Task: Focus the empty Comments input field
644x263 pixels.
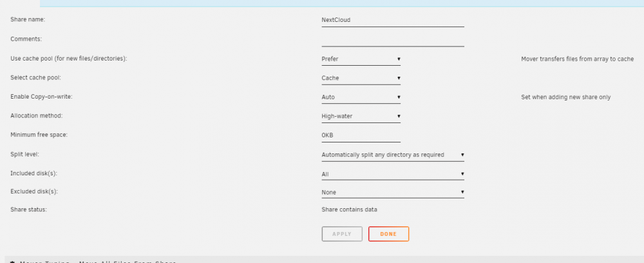Action: (x=393, y=39)
